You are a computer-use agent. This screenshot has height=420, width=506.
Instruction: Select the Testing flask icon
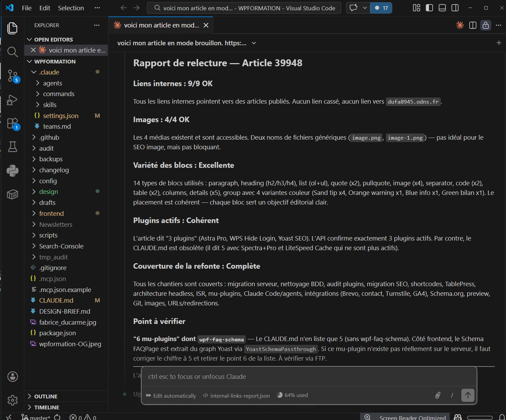pos(12,147)
